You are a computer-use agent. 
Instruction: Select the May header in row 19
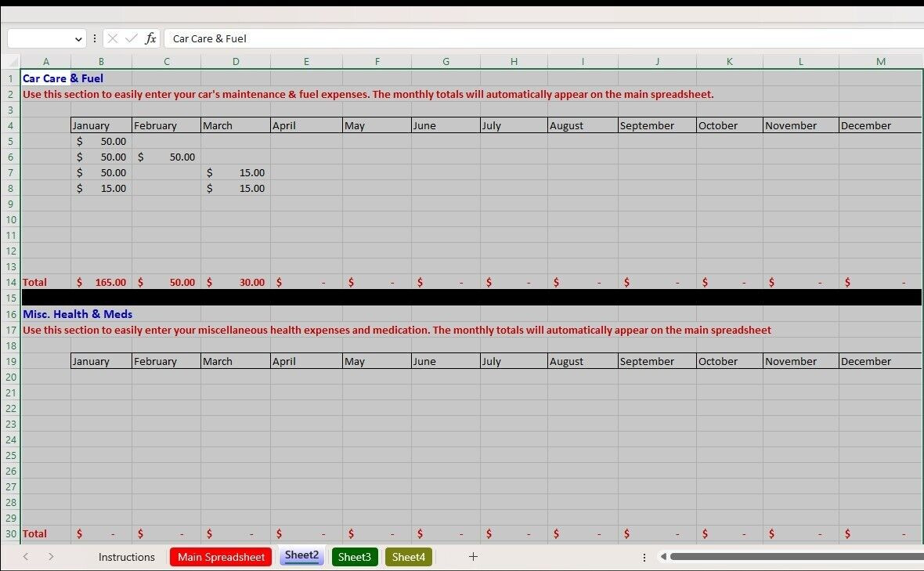click(x=377, y=361)
